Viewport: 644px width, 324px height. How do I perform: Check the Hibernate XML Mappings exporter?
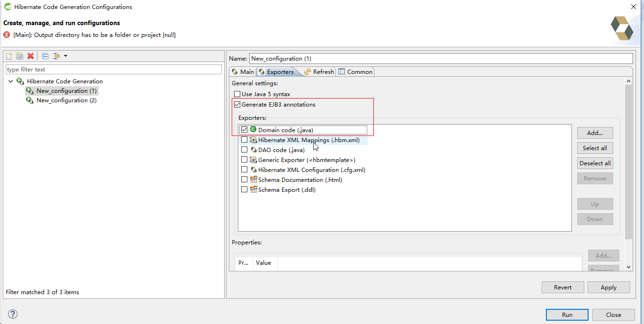coord(245,140)
